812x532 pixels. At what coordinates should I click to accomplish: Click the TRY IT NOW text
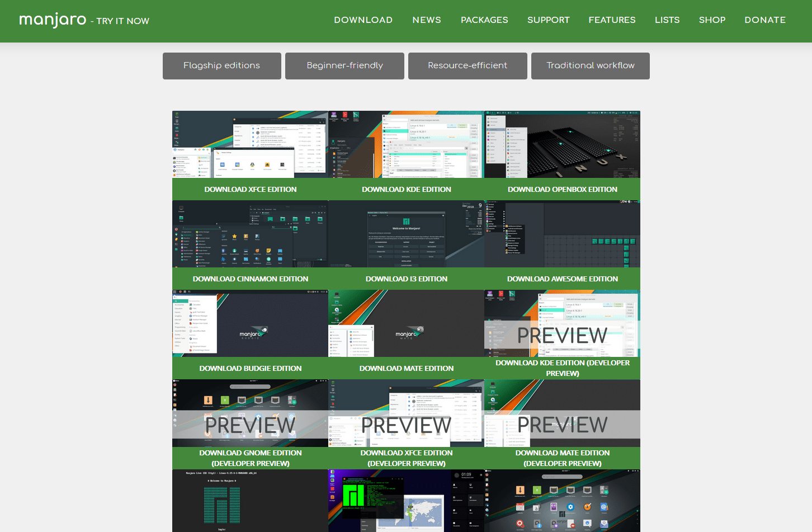tap(121, 21)
